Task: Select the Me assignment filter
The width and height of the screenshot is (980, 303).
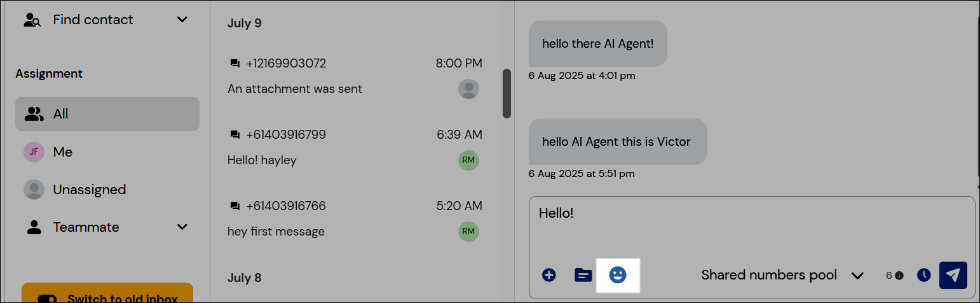Action: (x=62, y=152)
